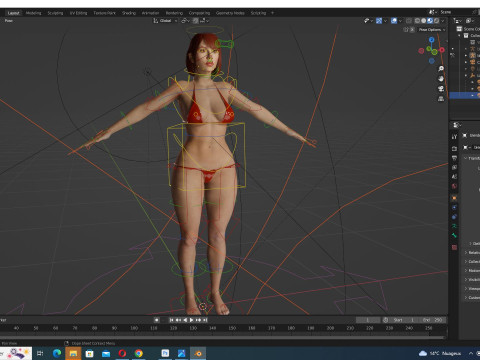The width and height of the screenshot is (480, 360).
Task: Select the Geometry Nodes workspace tab
Action: click(230, 13)
